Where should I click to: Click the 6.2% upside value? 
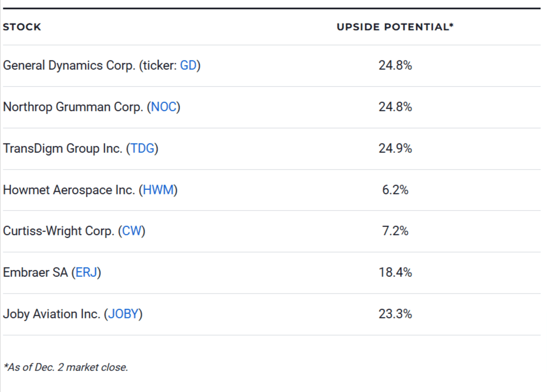395,190
